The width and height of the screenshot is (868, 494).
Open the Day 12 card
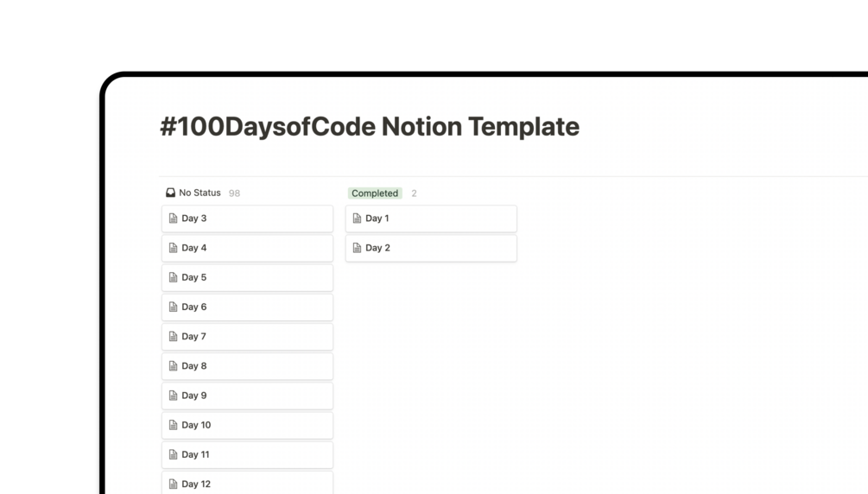[247, 483]
